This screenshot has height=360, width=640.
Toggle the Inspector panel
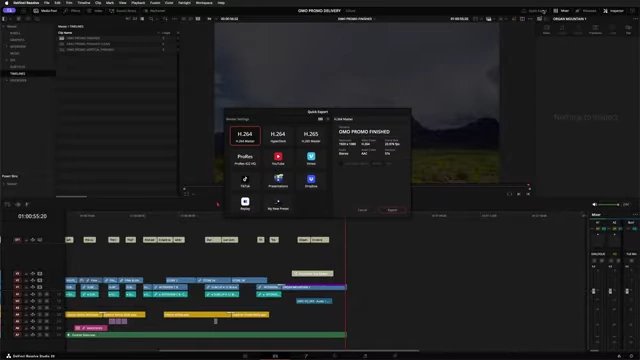(x=613, y=11)
